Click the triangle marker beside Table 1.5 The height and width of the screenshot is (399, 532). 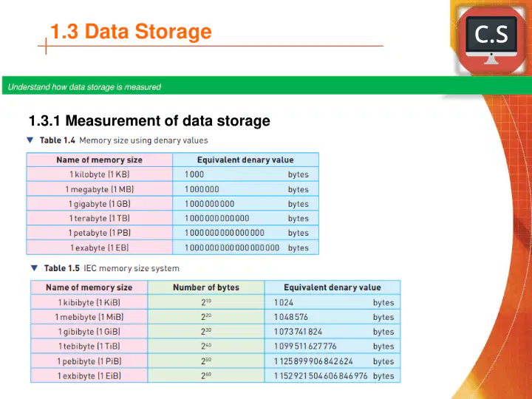pos(34,268)
